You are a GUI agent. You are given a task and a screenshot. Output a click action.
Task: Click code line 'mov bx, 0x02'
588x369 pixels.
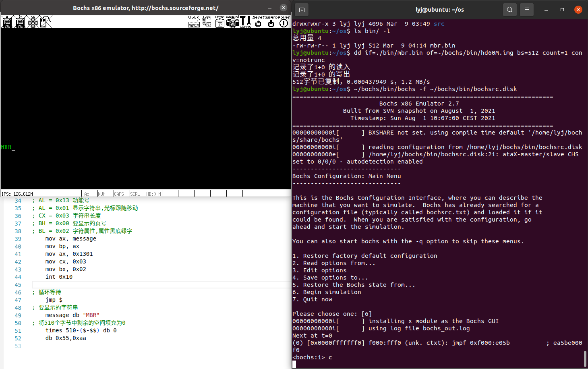[x=66, y=269]
